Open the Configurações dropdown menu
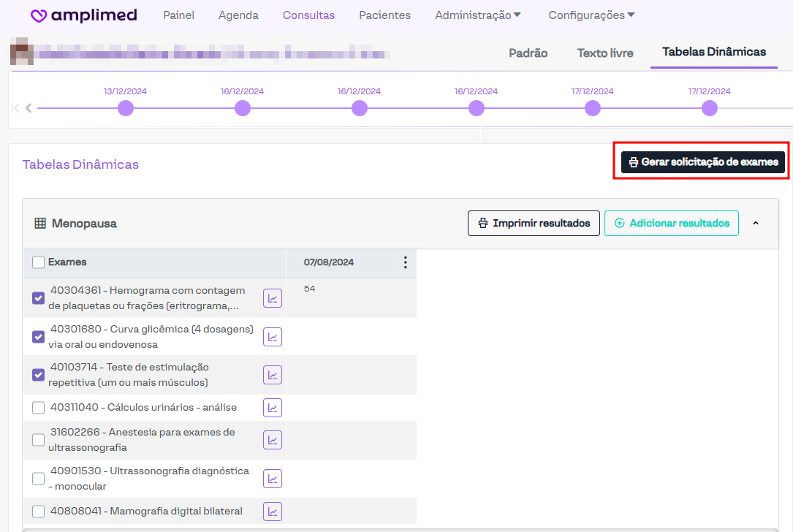The height and width of the screenshot is (532, 793). [591, 15]
